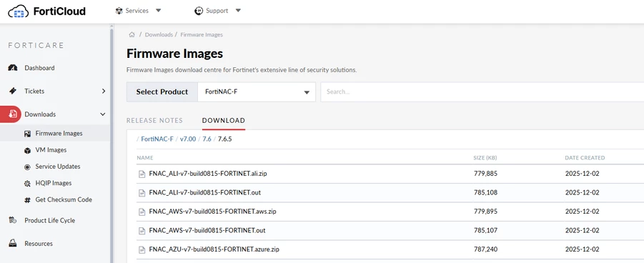The image size is (644, 263).
Task: Open Product Life Cycle in sidebar
Action: click(50, 220)
